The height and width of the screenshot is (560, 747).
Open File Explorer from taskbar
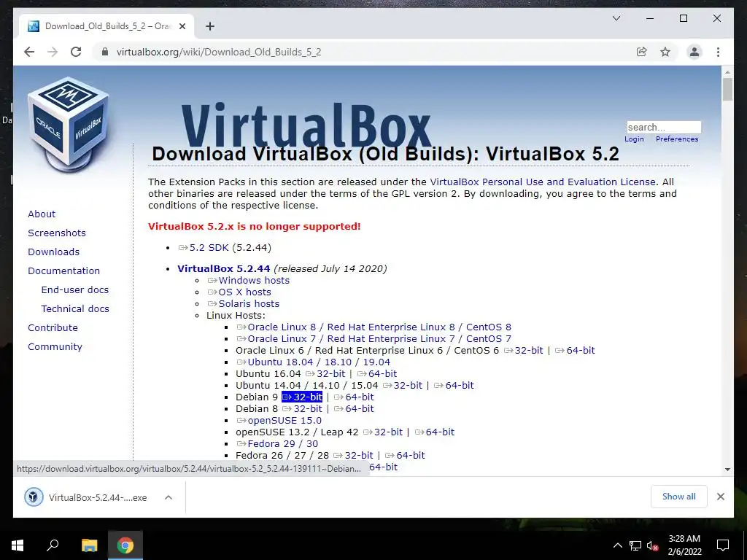[89, 545]
